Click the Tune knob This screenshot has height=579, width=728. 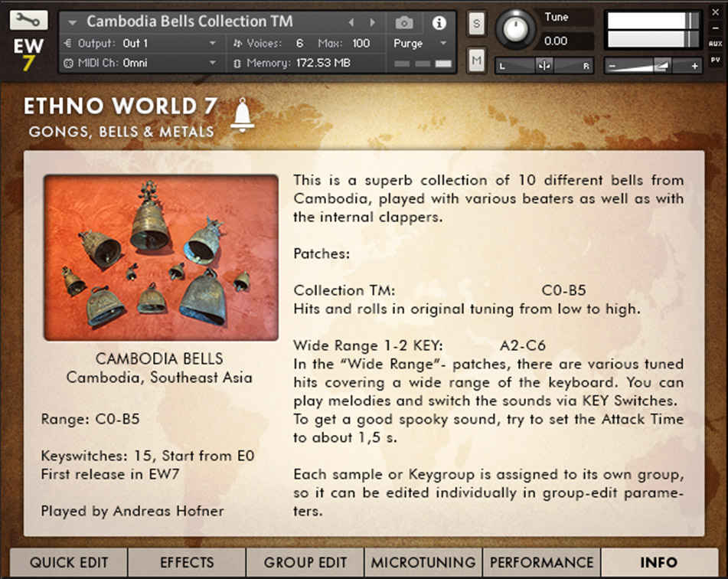(514, 29)
